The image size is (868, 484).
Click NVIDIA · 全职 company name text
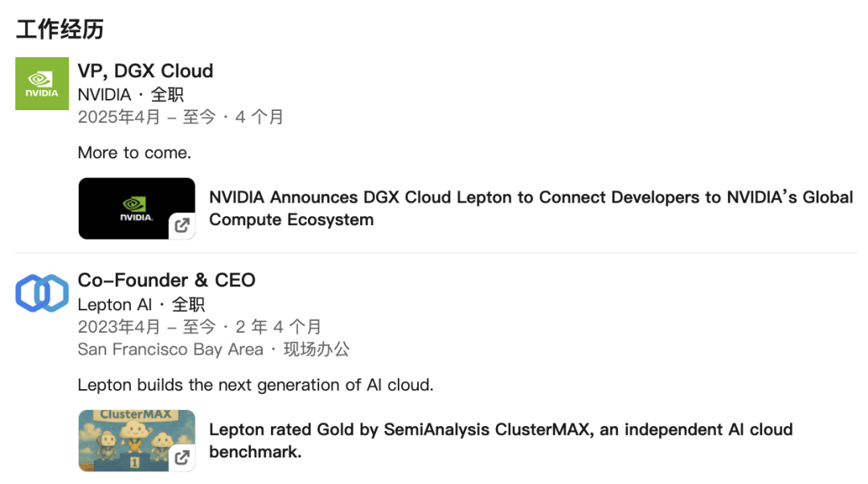[x=131, y=95]
